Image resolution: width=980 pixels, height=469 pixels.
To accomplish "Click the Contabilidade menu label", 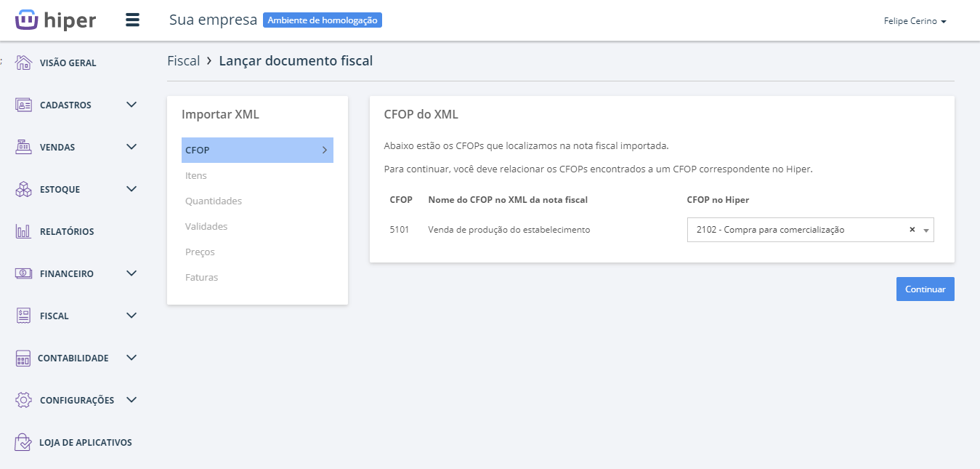I will click(x=73, y=358).
